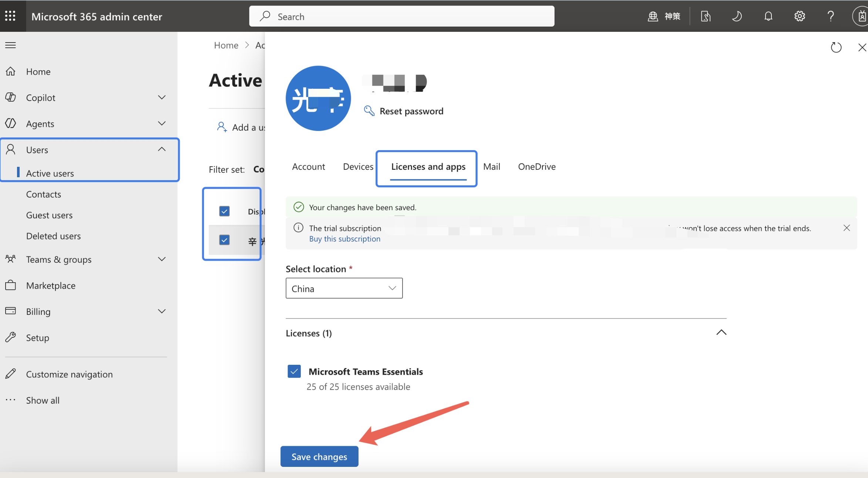This screenshot has width=868, height=478.
Task: Expand the Teams & groups section
Action: [162, 259]
